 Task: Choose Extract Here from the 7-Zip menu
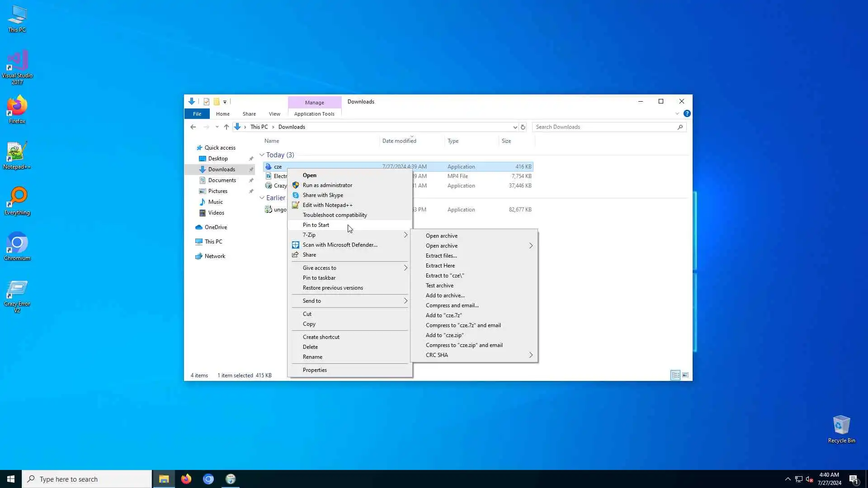[x=440, y=266]
